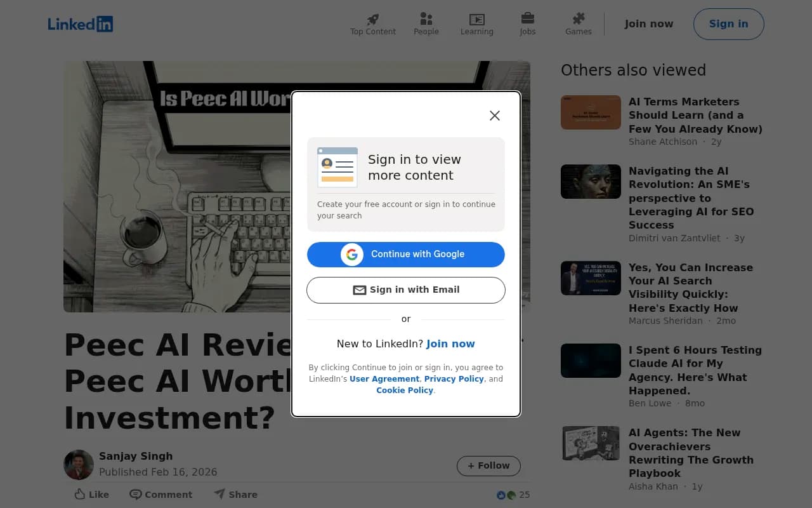Click the Like thumbs-up icon
This screenshot has width=812, height=508.
point(80,494)
